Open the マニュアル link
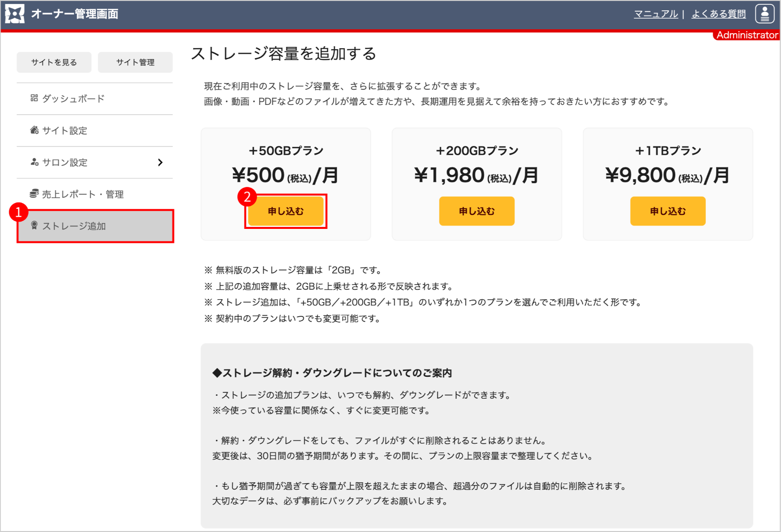Screen dimensions: 781x532 (656, 14)
